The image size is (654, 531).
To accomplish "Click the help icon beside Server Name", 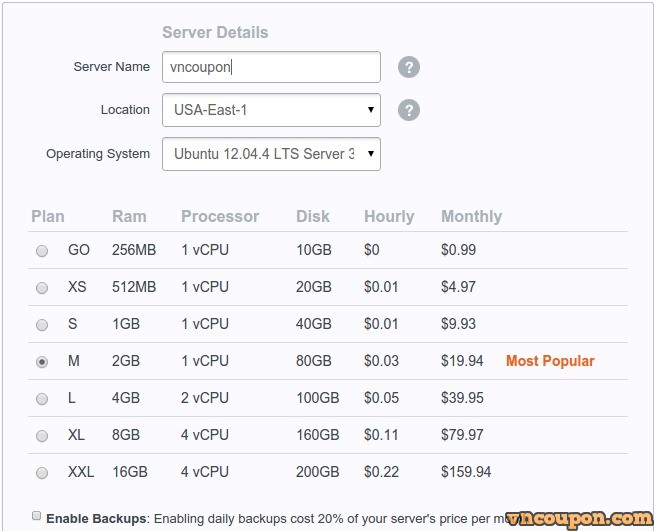I will pyautogui.click(x=409, y=67).
